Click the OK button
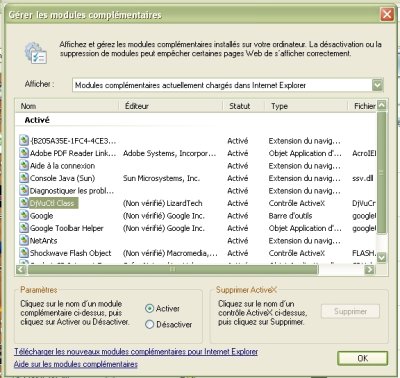This screenshot has height=378, width=400. (x=362, y=359)
